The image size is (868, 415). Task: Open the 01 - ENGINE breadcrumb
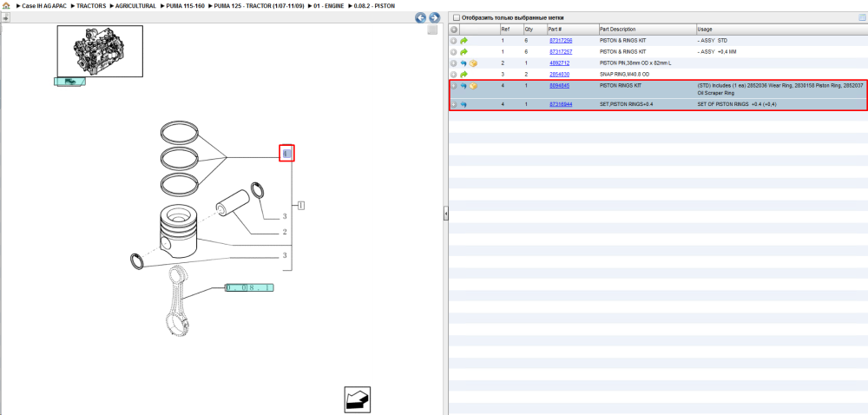tap(329, 5)
